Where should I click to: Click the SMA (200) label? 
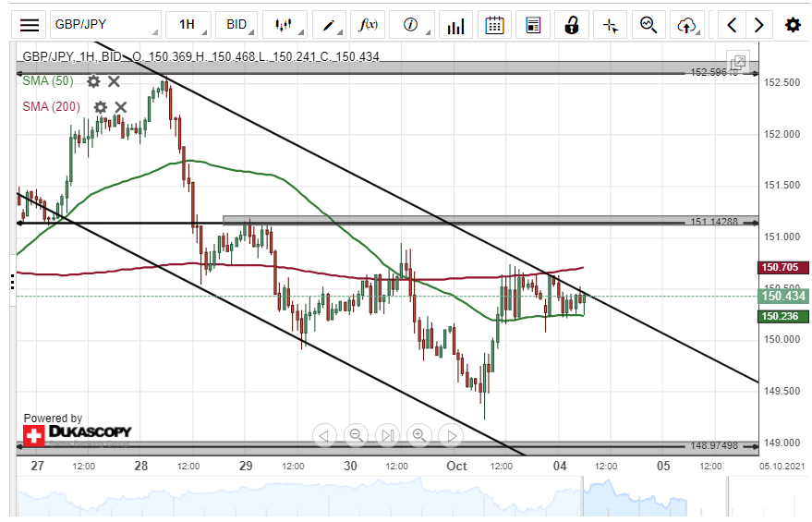(51, 106)
